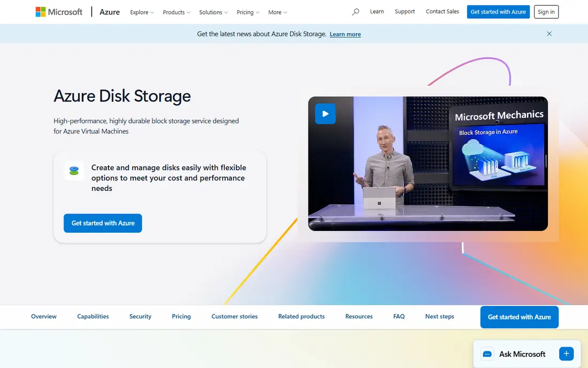
Task: Select the Pricing tab in section navigation
Action: [181, 317]
